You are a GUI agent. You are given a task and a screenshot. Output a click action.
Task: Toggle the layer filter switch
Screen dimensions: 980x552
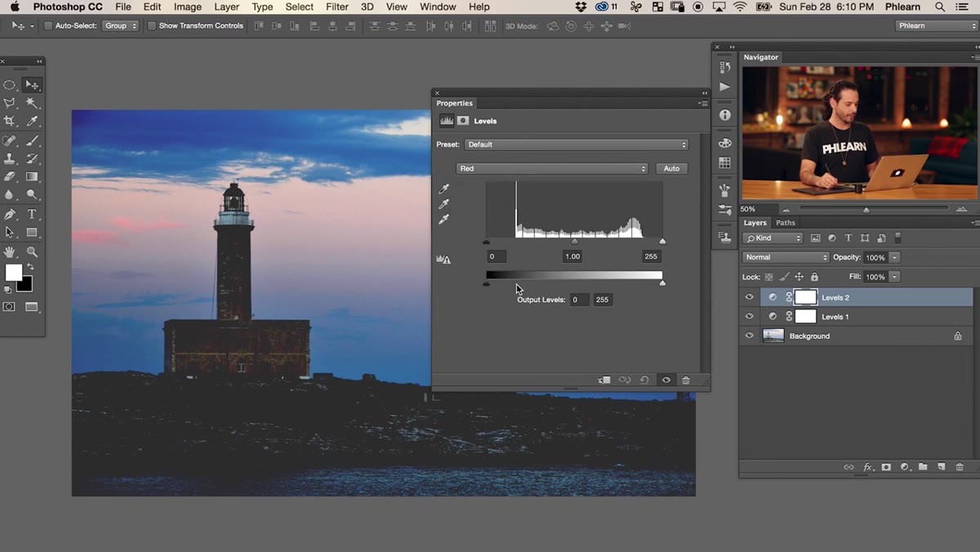pyautogui.click(x=898, y=238)
